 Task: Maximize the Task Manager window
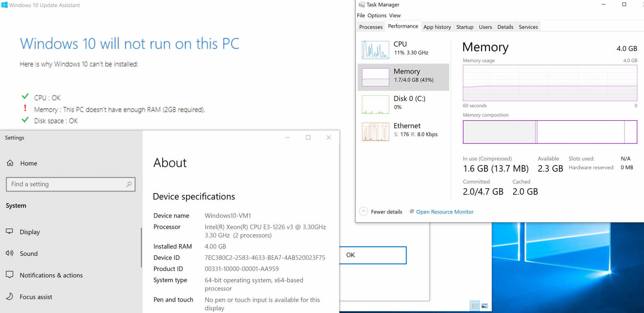[x=624, y=4]
